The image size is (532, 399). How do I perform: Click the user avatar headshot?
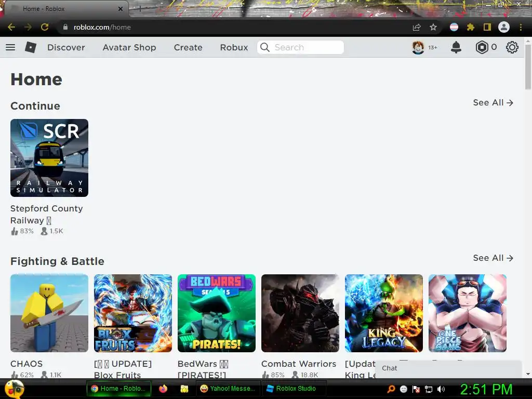(x=418, y=47)
